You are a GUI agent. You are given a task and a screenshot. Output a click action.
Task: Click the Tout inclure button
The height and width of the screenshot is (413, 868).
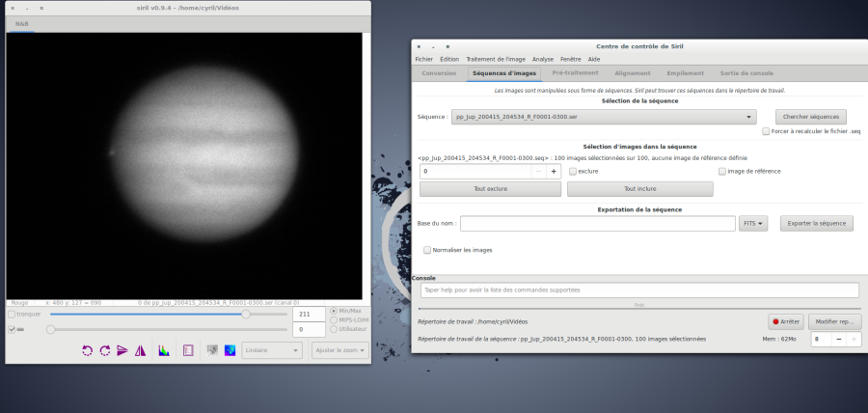640,189
